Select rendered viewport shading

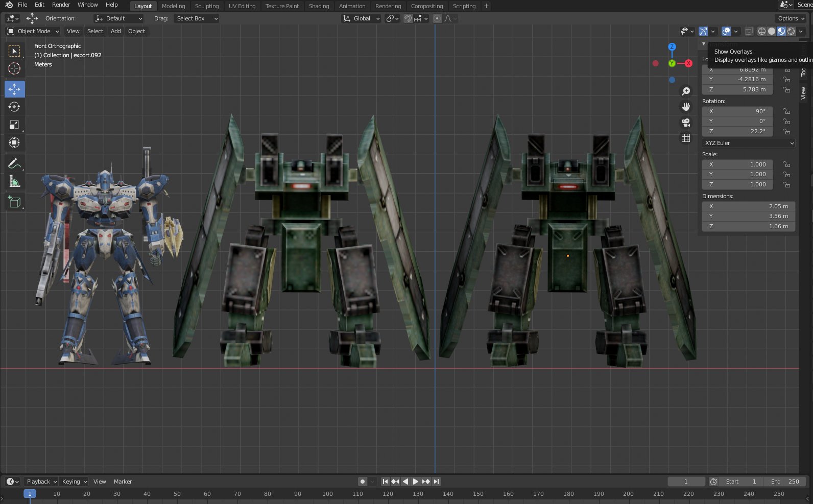coord(791,31)
